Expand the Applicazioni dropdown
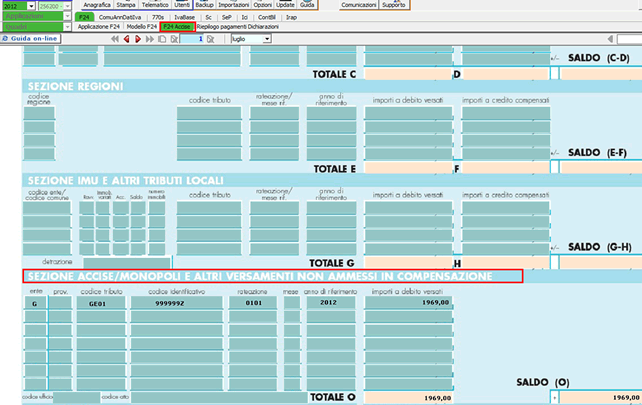 (68, 16)
